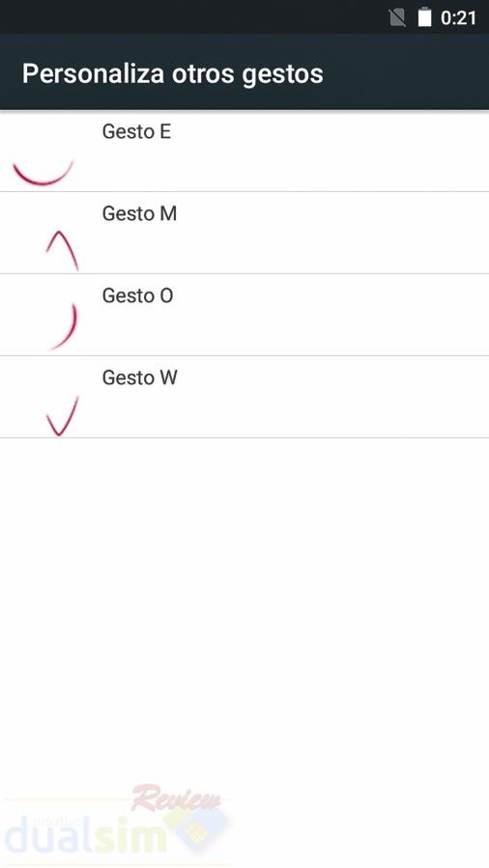Tap the Gesto O curved stroke icon
Viewport: 489px width, 868px height.
click(64, 326)
